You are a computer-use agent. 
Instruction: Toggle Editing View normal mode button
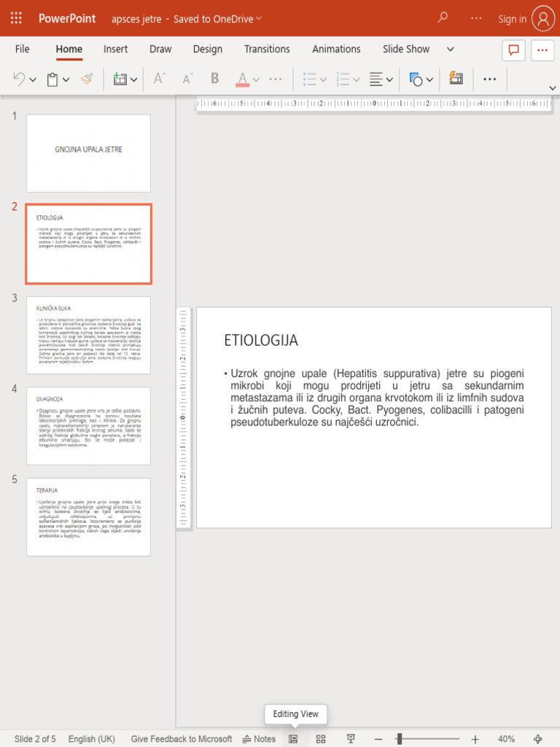293,739
